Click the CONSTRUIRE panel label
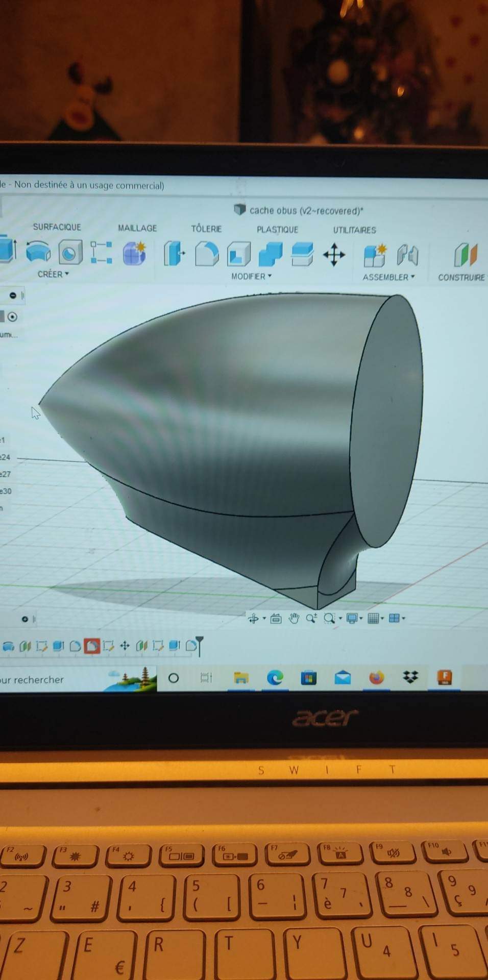Viewport: 488px width, 980px height. tap(461, 278)
